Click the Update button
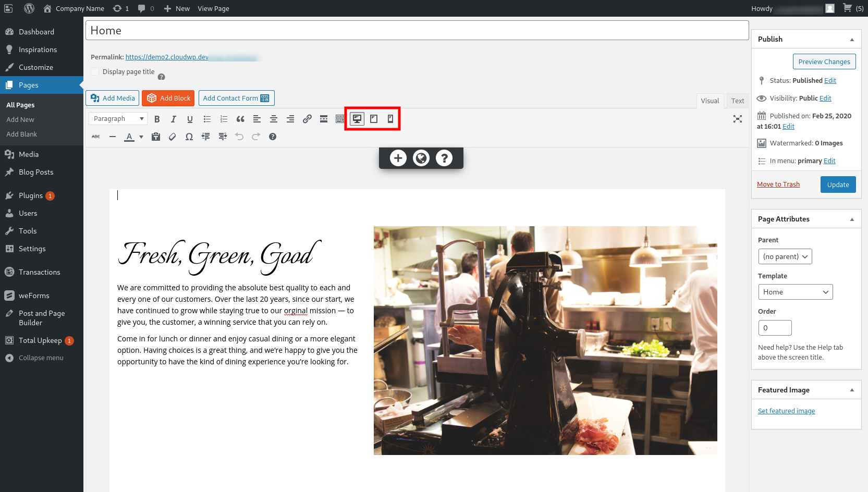 click(838, 185)
